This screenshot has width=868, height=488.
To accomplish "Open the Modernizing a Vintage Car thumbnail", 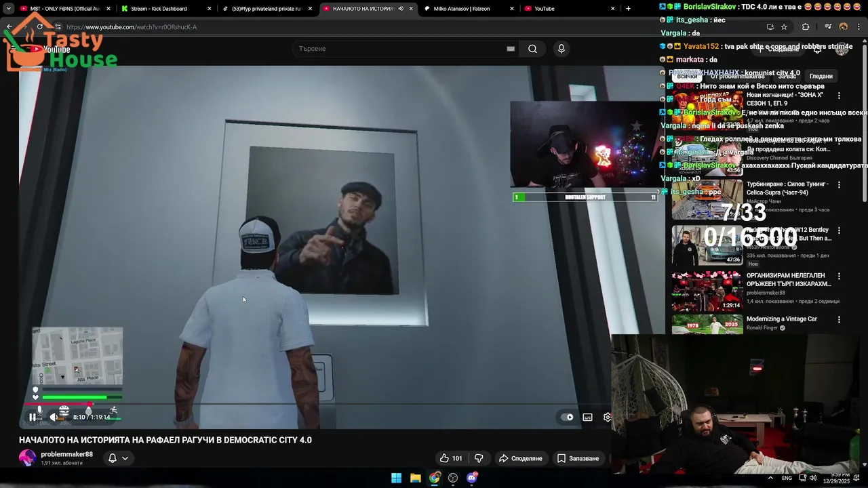I will click(707, 325).
